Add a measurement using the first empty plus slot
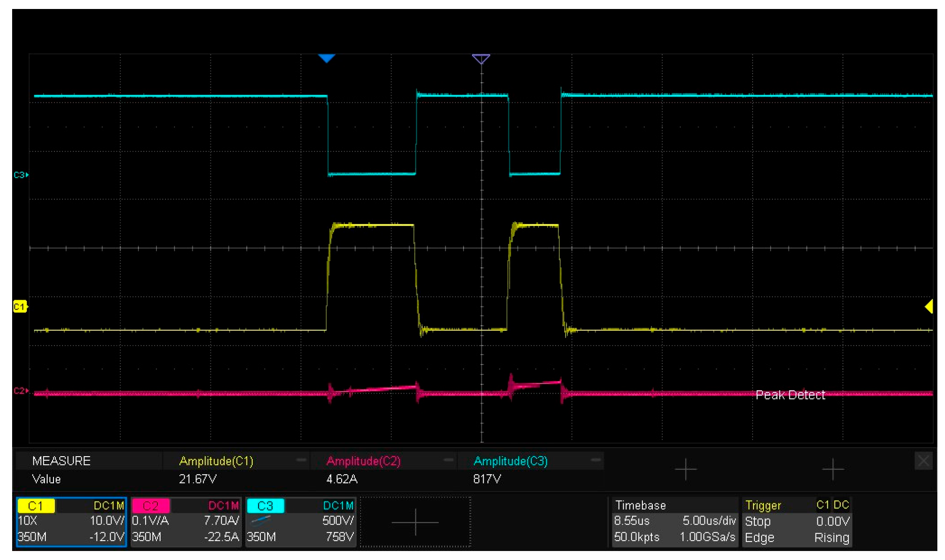Image resolution: width=945 pixels, height=560 pixels. pyautogui.click(x=686, y=469)
